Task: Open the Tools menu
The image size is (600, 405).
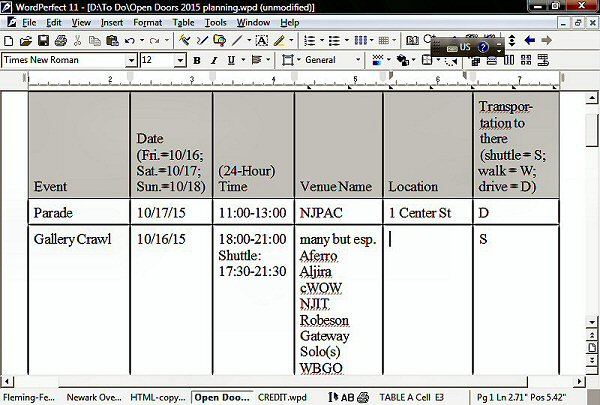Action: (215, 23)
